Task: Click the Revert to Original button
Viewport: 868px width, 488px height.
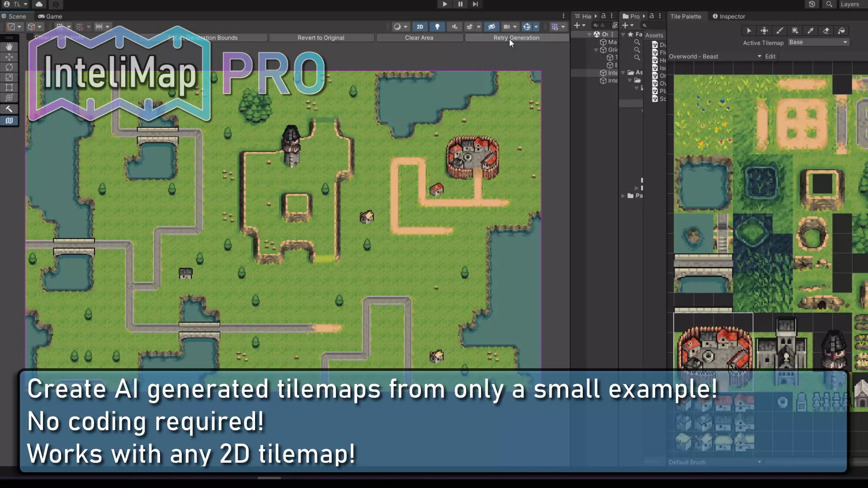Action: 321,38
